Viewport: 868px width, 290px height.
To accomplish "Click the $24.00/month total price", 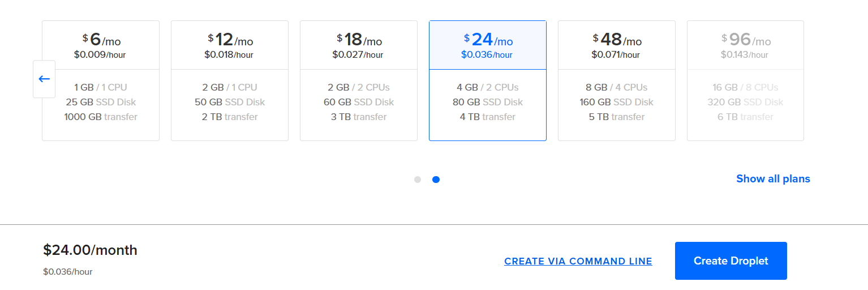I will click(x=90, y=250).
